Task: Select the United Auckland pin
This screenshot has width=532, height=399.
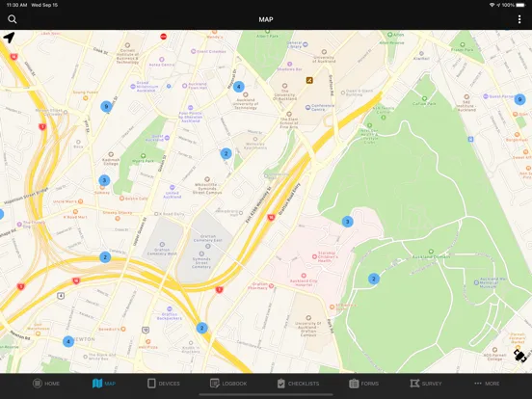Action: pos(172,187)
